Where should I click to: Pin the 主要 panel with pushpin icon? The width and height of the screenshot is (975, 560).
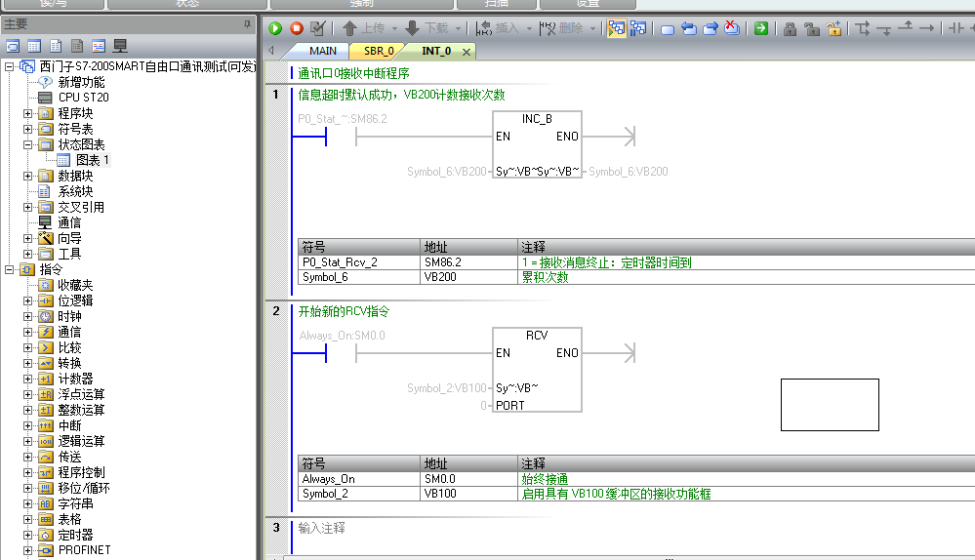[247, 23]
